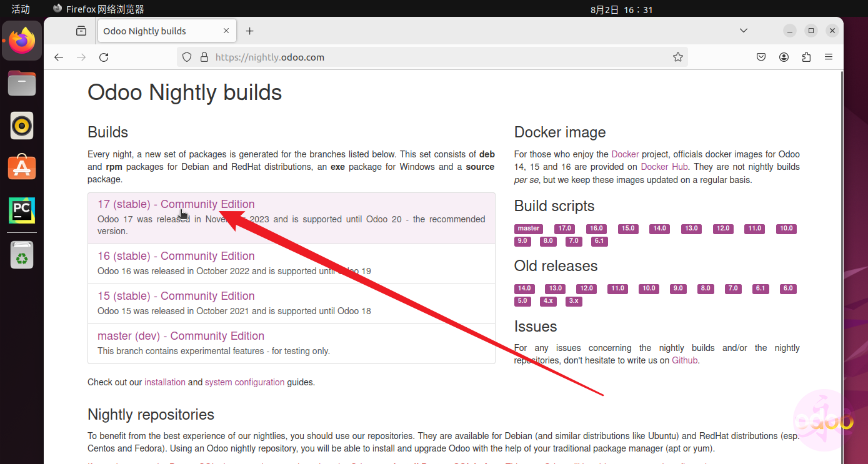Click the 10.0 build script badge
Screen dimensions: 868x464
click(x=786, y=229)
